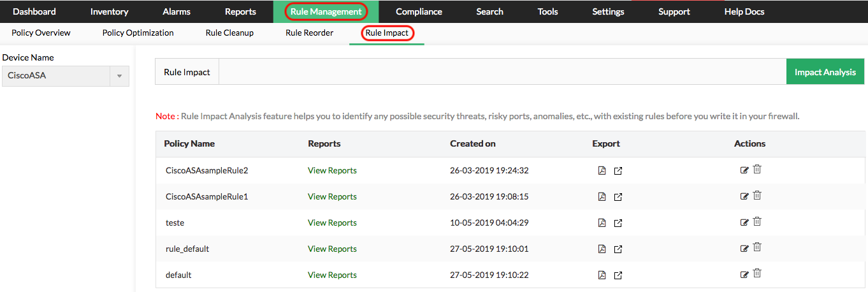Open external export for CiscoASAsampleRule1
This screenshot has height=292, width=868.
click(618, 197)
